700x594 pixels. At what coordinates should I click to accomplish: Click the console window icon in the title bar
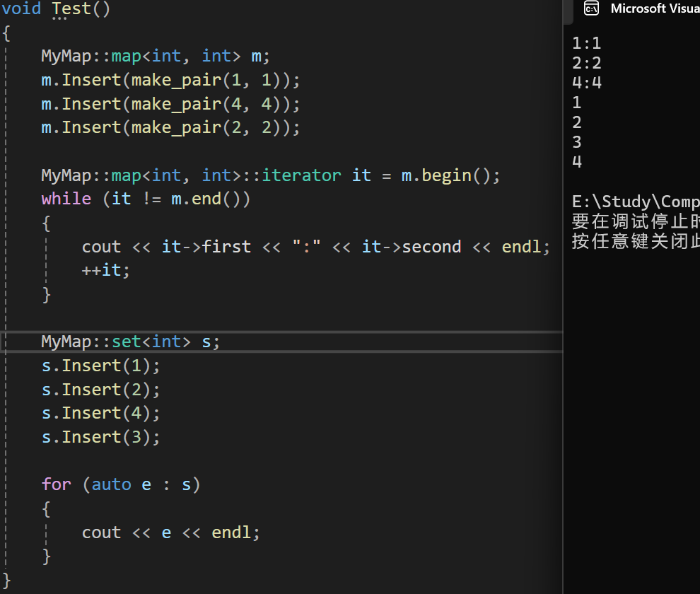tap(591, 8)
